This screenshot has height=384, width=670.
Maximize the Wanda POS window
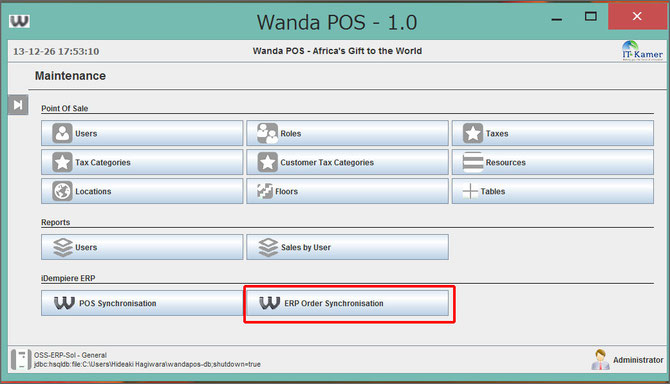point(591,17)
